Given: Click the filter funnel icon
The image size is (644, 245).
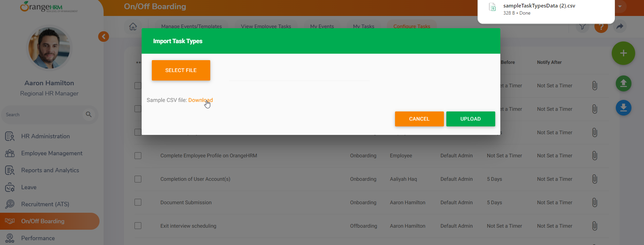Looking at the screenshot, I should (x=583, y=27).
